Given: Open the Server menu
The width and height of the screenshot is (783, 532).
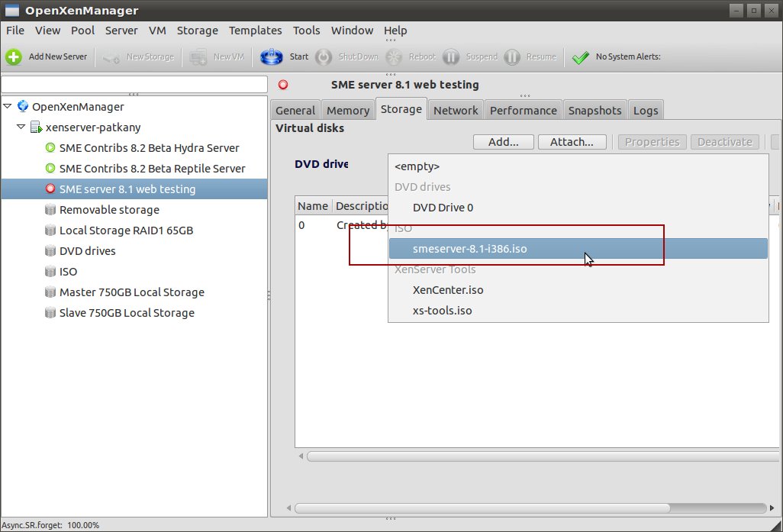Looking at the screenshot, I should pyautogui.click(x=121, y=30).
